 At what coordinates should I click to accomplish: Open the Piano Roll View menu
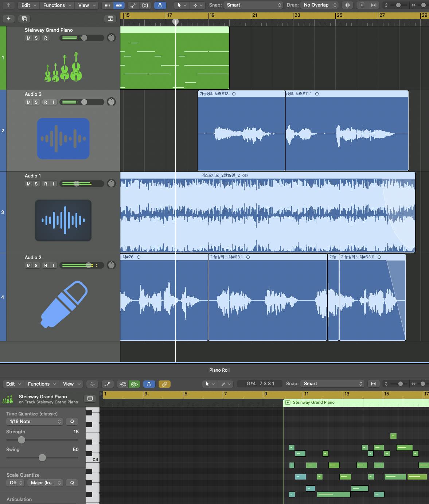tap(71, 384)
